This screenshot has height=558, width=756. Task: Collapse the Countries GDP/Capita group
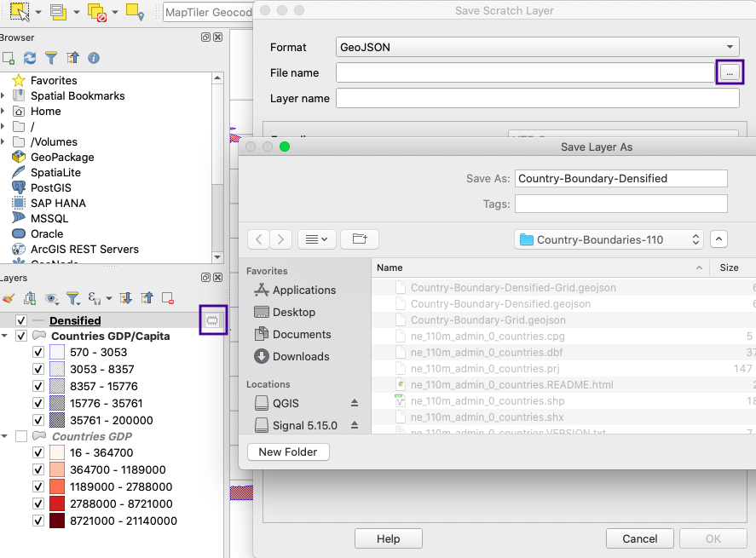(x=5, y=336)
